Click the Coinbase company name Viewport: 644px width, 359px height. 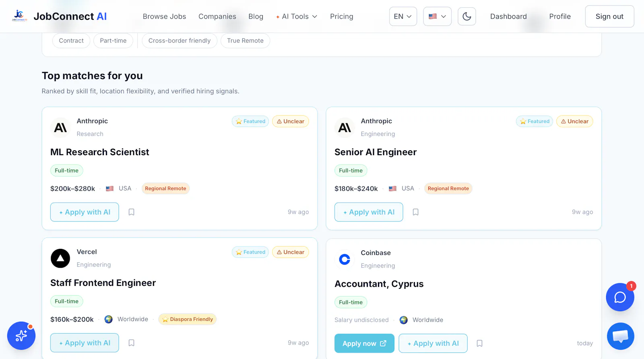pyautogui.click(x=376, y=253)
